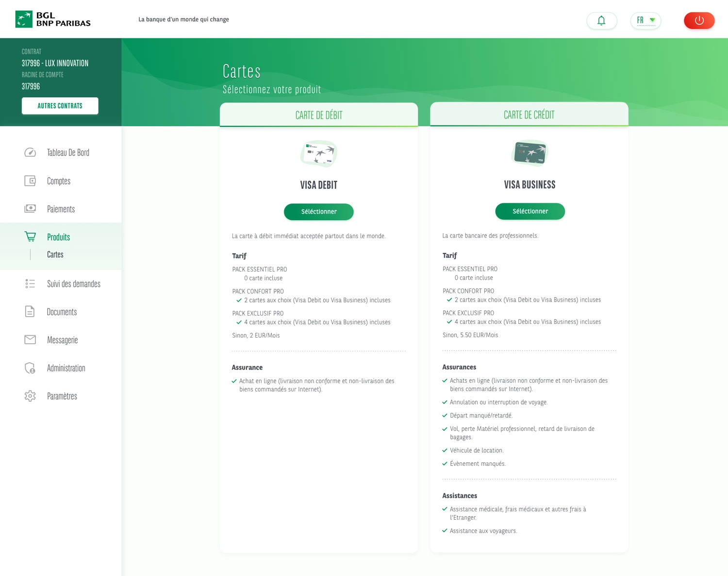Click the Paiements banknote icon

(x=30, y=209)
